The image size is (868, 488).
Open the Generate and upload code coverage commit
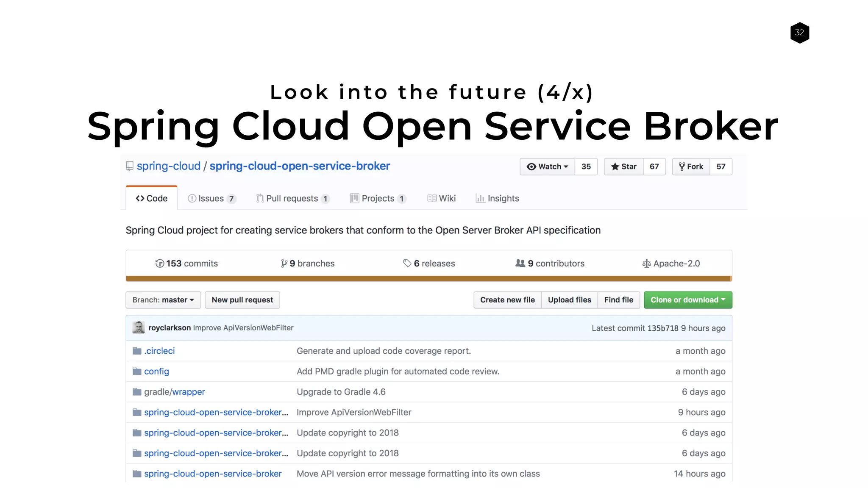384,351
